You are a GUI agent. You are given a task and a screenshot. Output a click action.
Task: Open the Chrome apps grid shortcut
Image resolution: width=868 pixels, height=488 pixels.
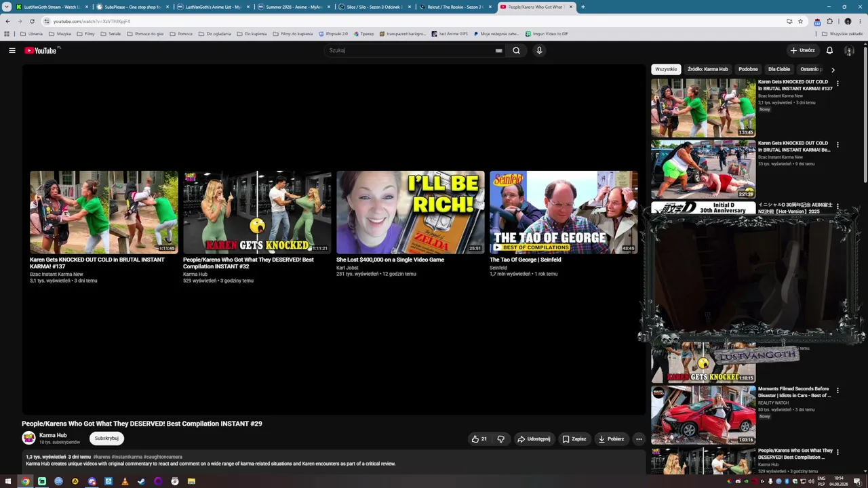(7, 33)
